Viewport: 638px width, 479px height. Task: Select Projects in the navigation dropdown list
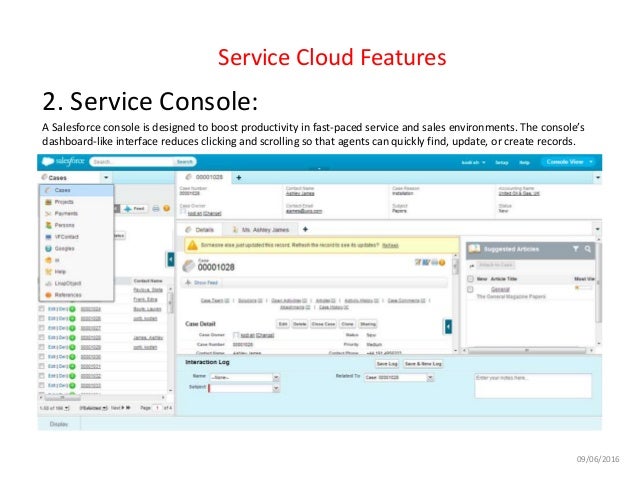(76, 202)
